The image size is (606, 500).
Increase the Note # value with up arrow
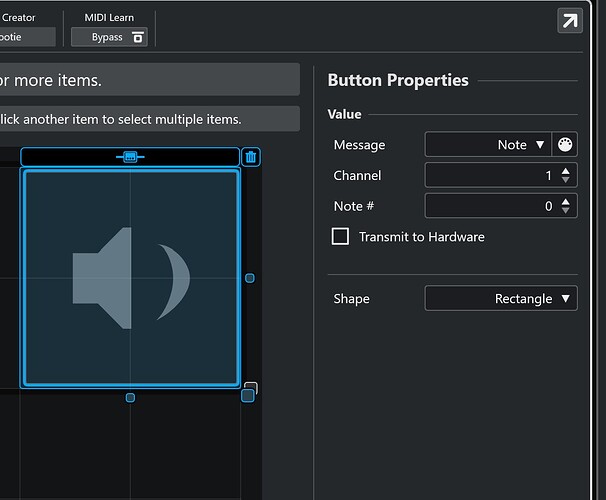coord(565,201)
